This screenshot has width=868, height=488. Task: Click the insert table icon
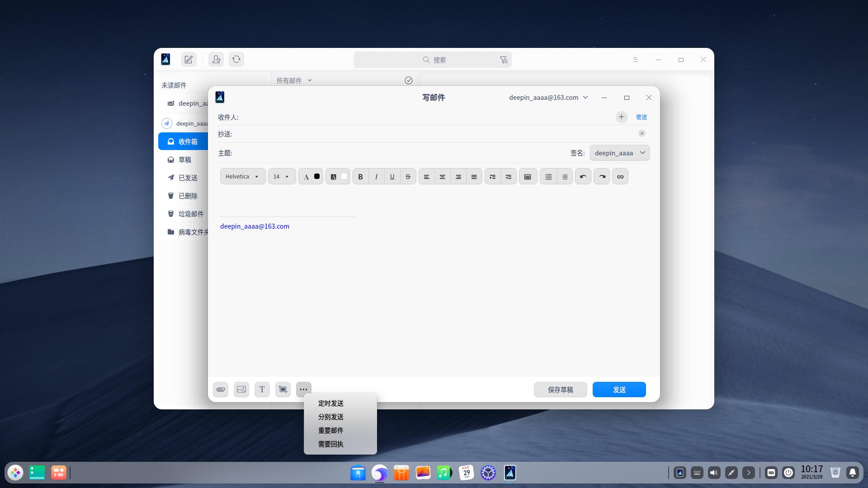[528, 176]
